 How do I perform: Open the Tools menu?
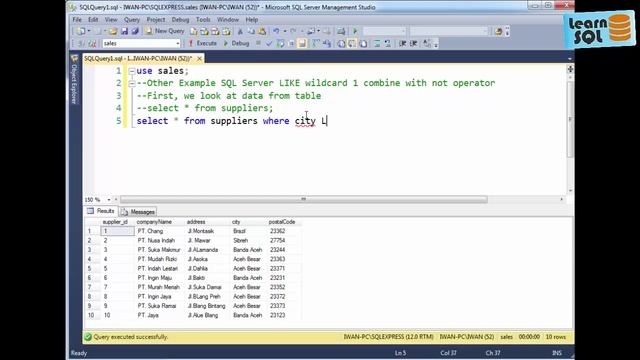203,20
